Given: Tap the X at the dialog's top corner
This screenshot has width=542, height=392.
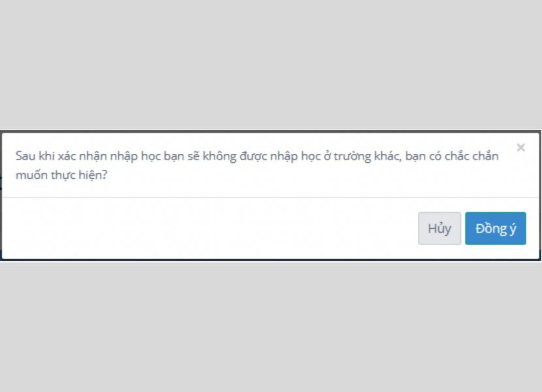Looking at the screenshot, I should 520,148.
